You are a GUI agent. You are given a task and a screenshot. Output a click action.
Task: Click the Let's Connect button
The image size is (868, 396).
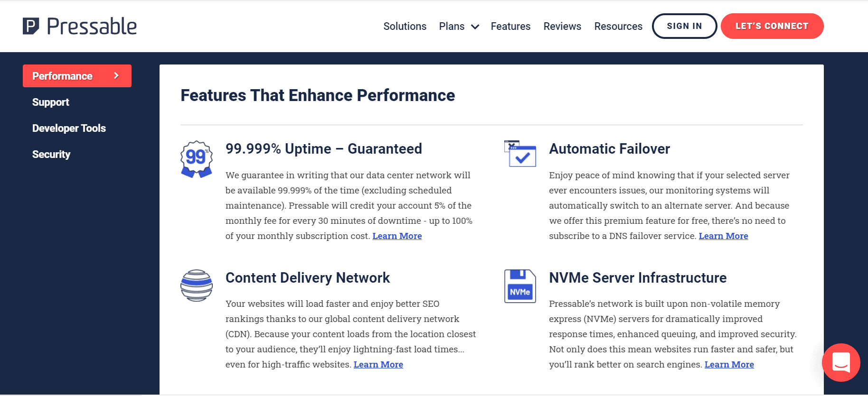click(772, 26)
